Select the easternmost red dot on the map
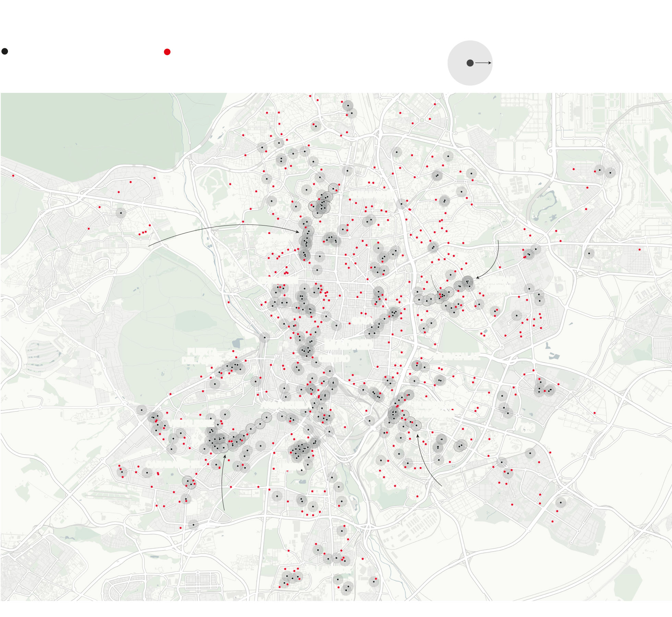672x617 pixels. click(639, 250)
